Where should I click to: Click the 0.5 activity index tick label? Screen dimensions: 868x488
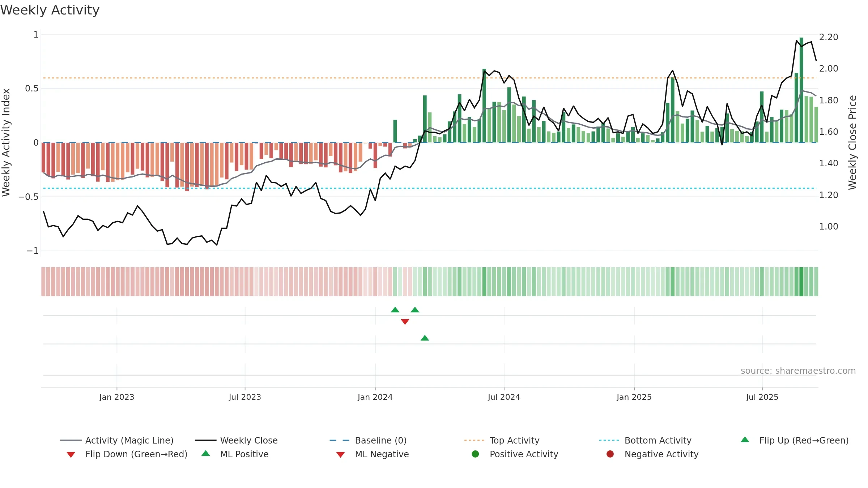point(32,89)
